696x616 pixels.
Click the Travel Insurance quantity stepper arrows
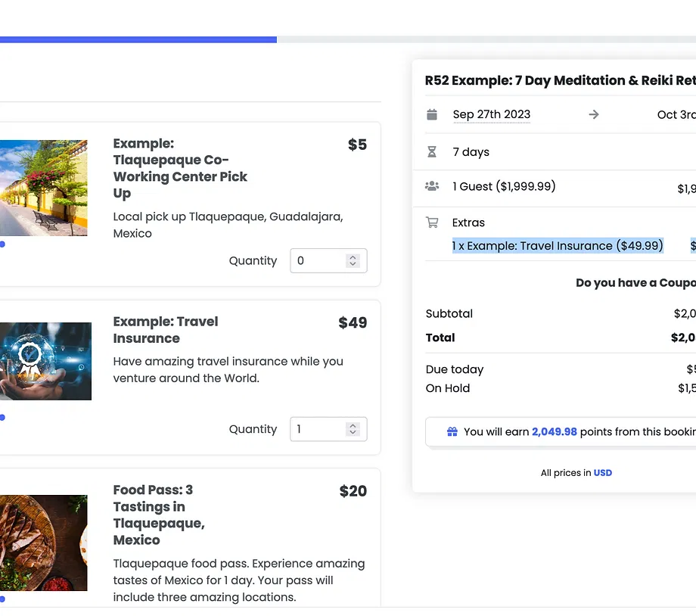[353, 429]
